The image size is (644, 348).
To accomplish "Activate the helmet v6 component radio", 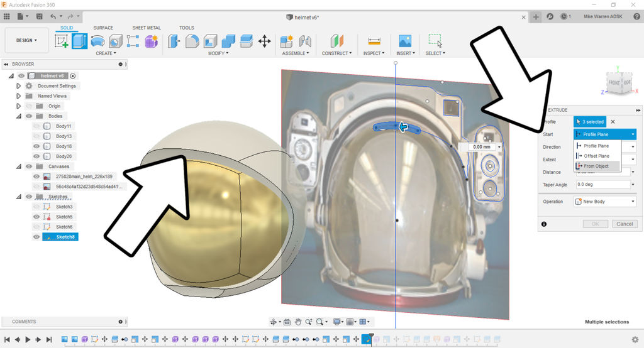I will pos(73,76).
